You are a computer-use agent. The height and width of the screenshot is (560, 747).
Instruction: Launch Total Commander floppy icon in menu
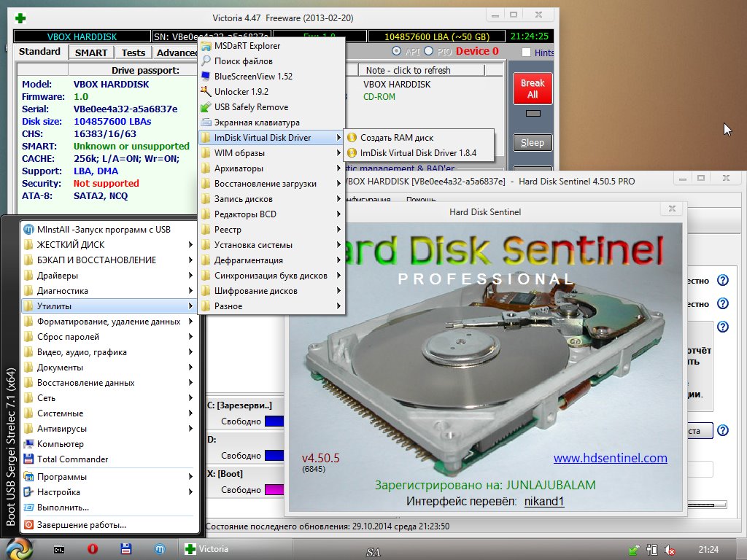click(28, 459)
